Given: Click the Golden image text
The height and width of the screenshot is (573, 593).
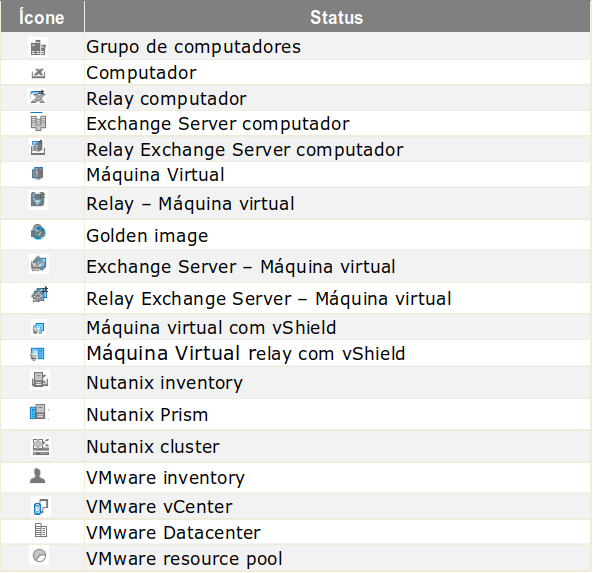Looking at the screenshot, I should [x=147, y=236].
